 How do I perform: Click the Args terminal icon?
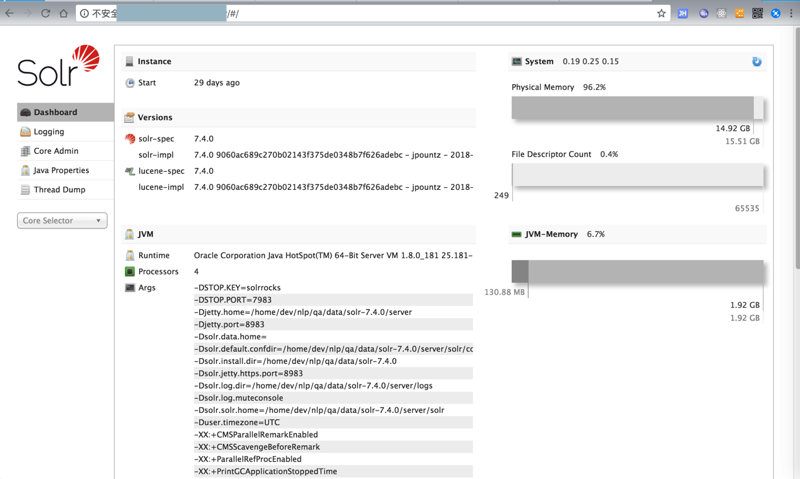[130, 288]
